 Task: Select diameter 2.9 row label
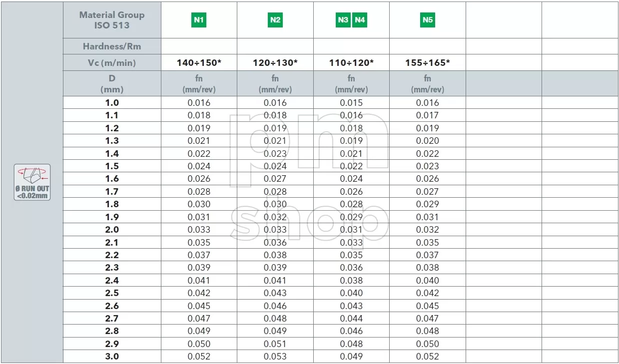tap(112, 344)
